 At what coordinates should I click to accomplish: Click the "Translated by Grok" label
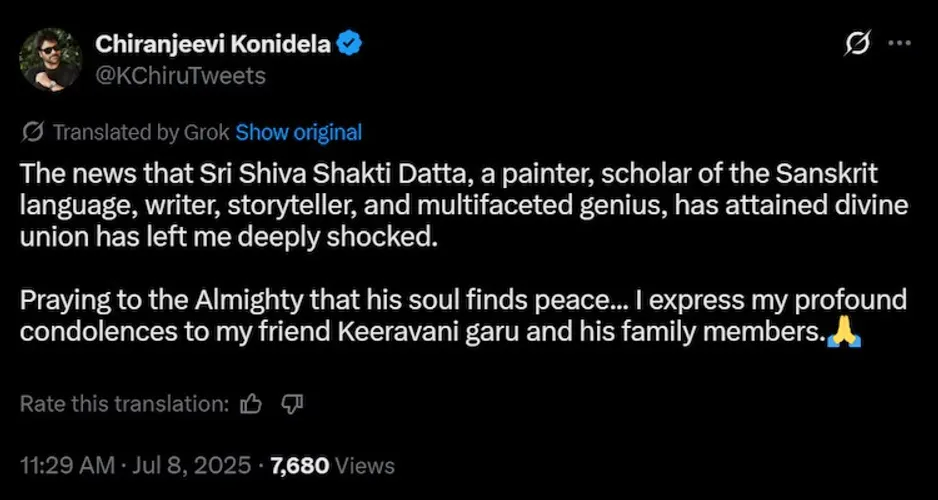coord(140,132)
